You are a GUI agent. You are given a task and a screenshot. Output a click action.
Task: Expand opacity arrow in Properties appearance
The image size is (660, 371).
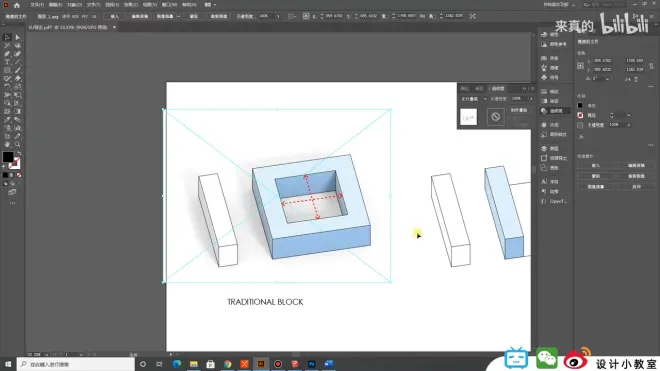pyautogui.click(x=629, y=125)
